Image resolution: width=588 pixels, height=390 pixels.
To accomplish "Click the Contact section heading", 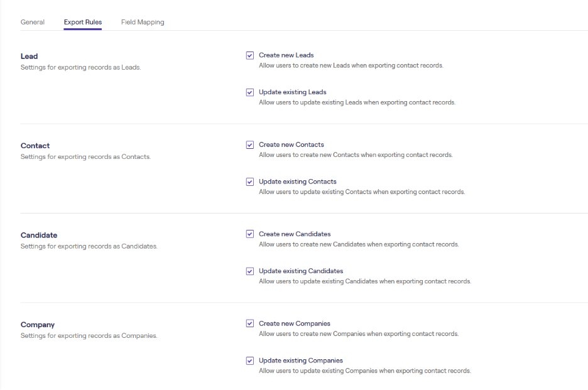I will tap(35, 146).
